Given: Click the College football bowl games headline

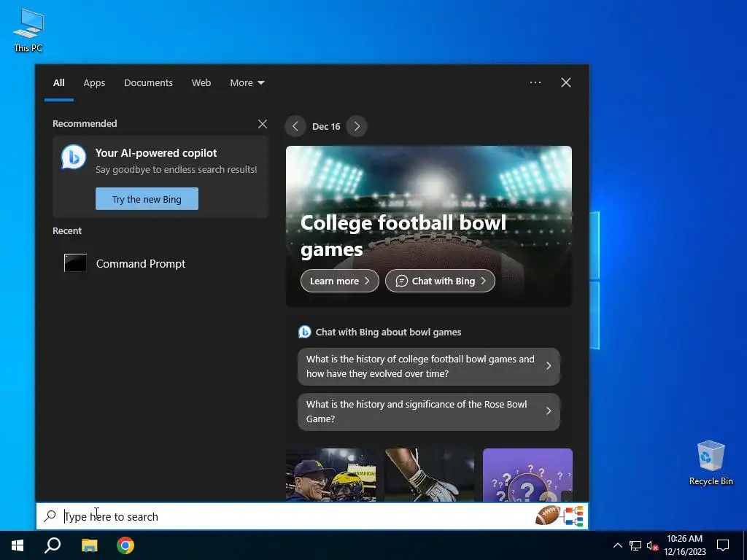Looking at the screenshot, I should click(x=403, y=236).
